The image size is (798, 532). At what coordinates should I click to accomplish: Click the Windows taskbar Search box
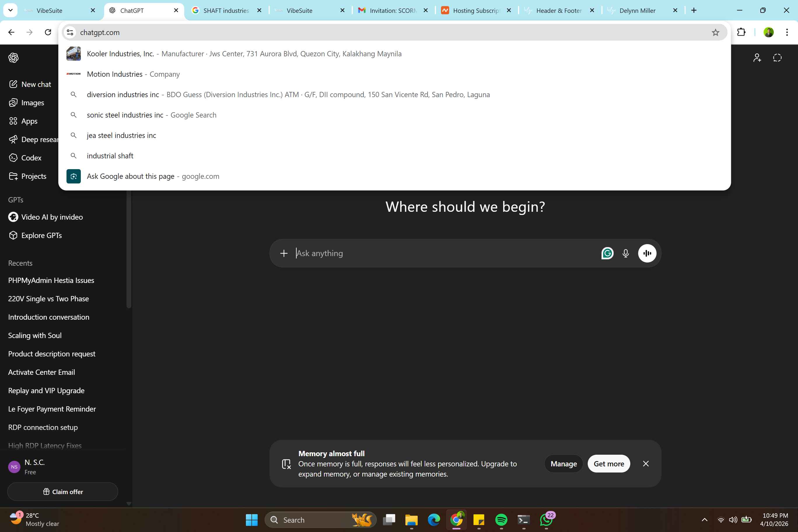tap(320, 520)
